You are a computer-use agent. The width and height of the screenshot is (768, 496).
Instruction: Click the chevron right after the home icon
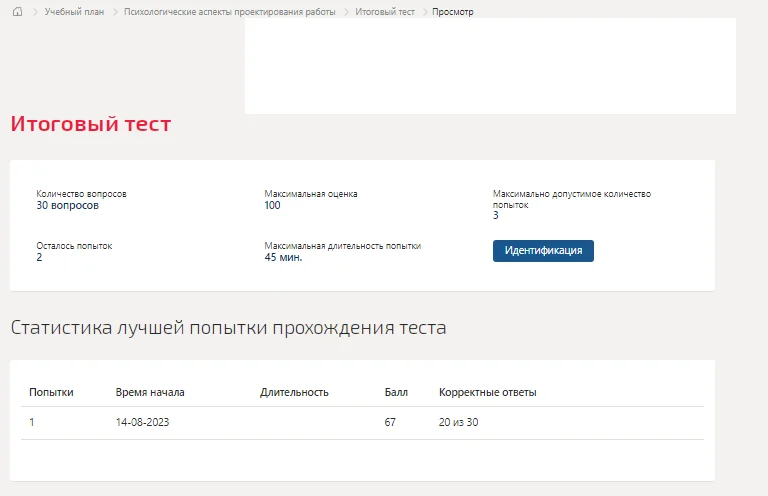click(x=35, y=12)
